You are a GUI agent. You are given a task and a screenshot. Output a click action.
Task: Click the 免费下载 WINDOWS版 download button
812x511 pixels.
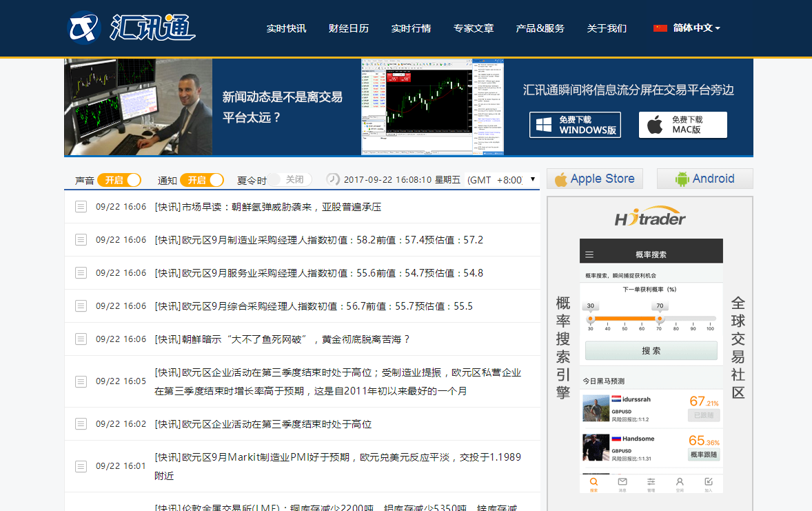(575, 125)
